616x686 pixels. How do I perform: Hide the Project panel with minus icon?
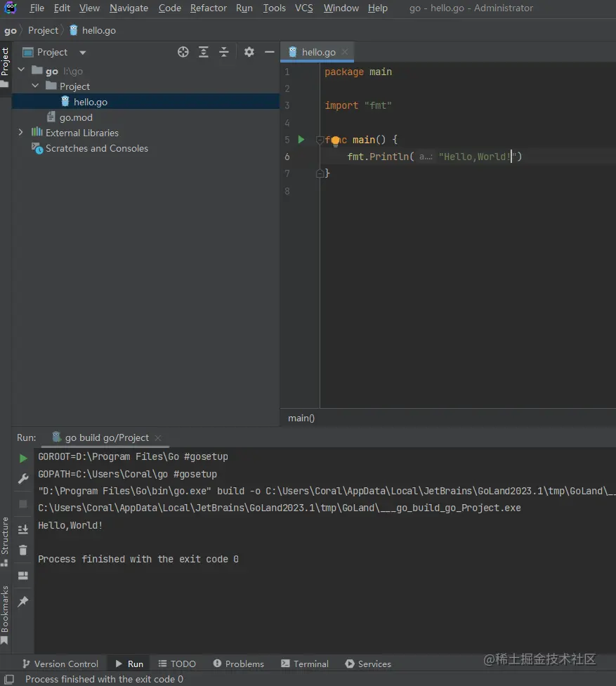270,52
